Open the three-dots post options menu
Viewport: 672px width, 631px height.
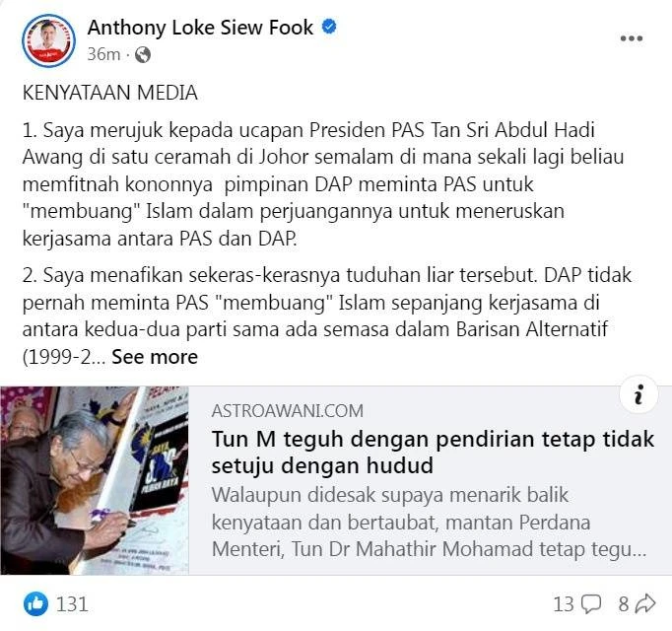click(632, 38)
